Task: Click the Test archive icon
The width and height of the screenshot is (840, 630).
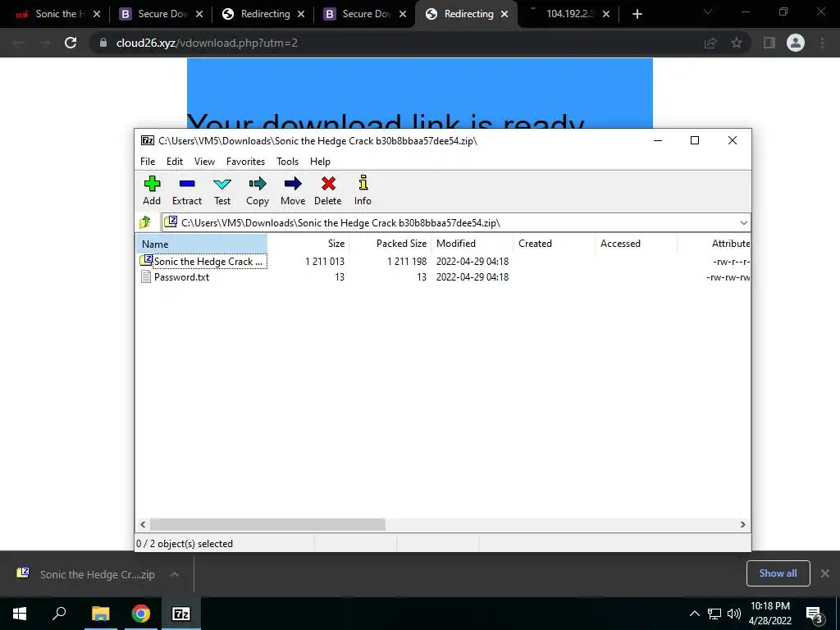Action: click(x=222, y=190)
